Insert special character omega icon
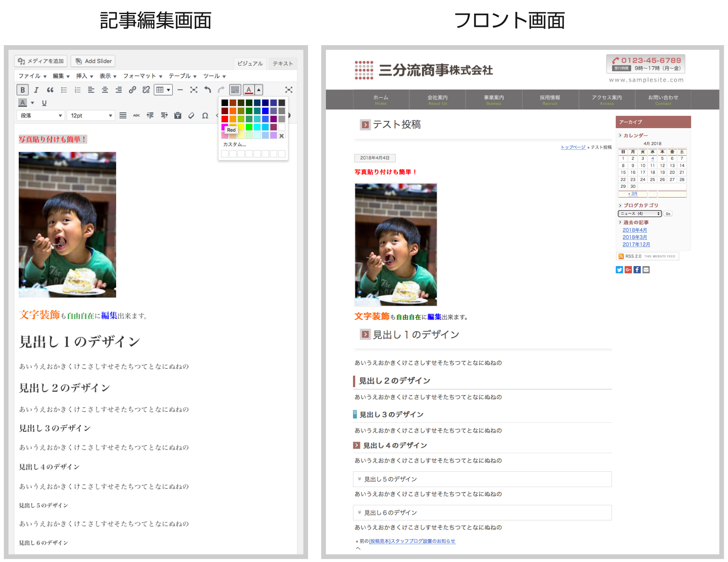The height and width of the screenshot is (562, 728). tap(205, 115)
